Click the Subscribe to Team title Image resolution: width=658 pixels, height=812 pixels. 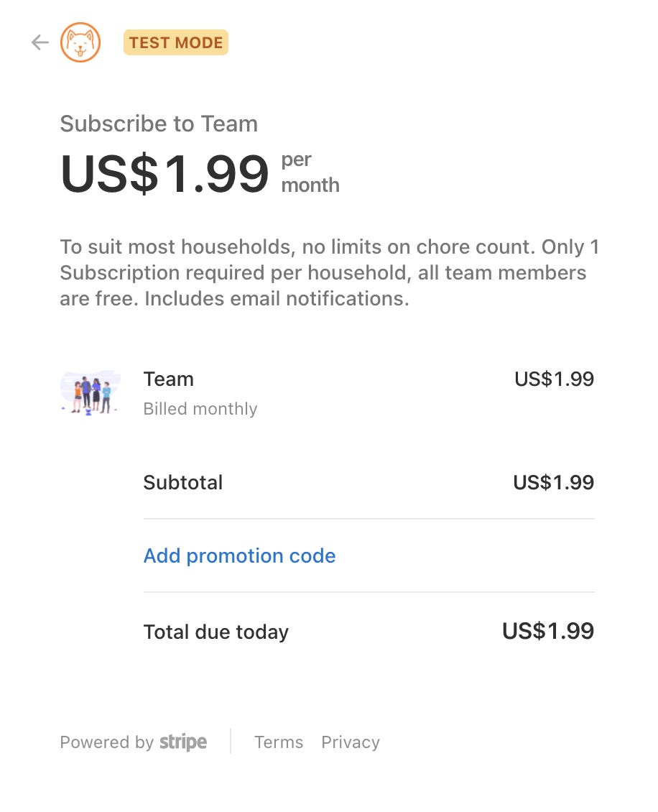159,124
